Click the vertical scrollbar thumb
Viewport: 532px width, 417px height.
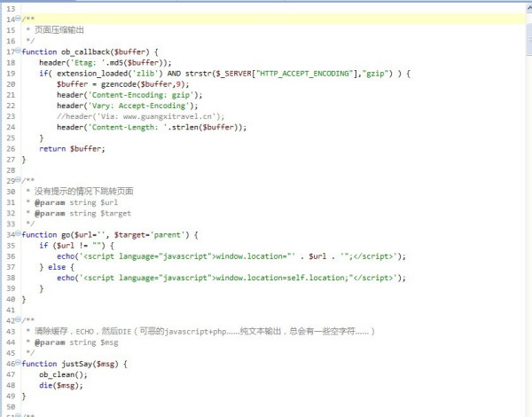coord(529,40)
